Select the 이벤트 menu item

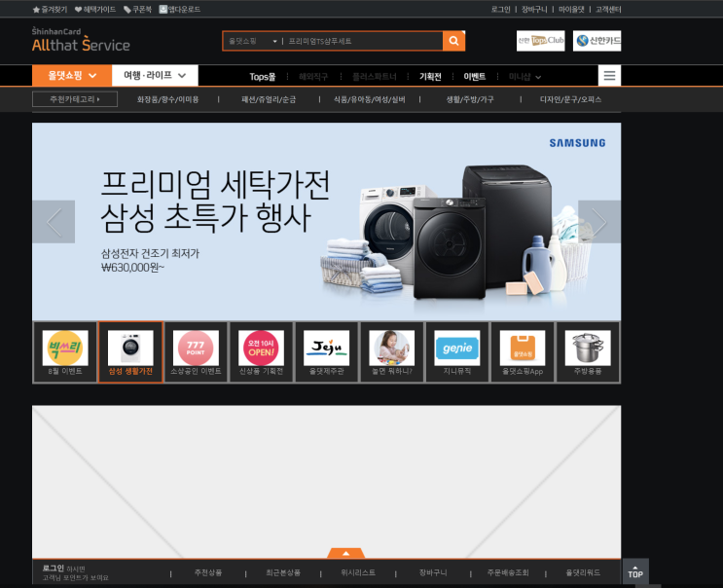[x=475, y=77]
